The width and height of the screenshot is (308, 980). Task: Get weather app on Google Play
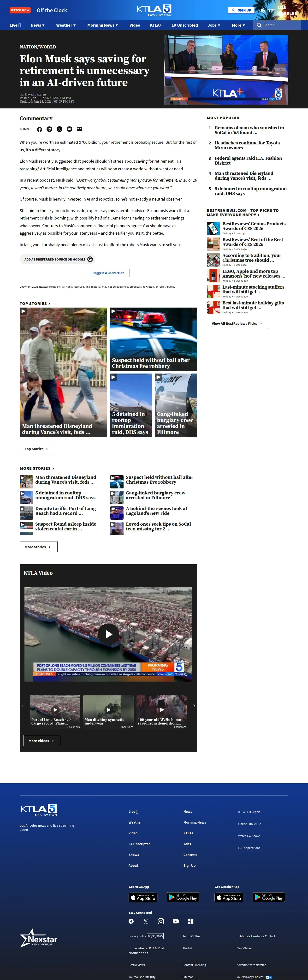(269, 897)
